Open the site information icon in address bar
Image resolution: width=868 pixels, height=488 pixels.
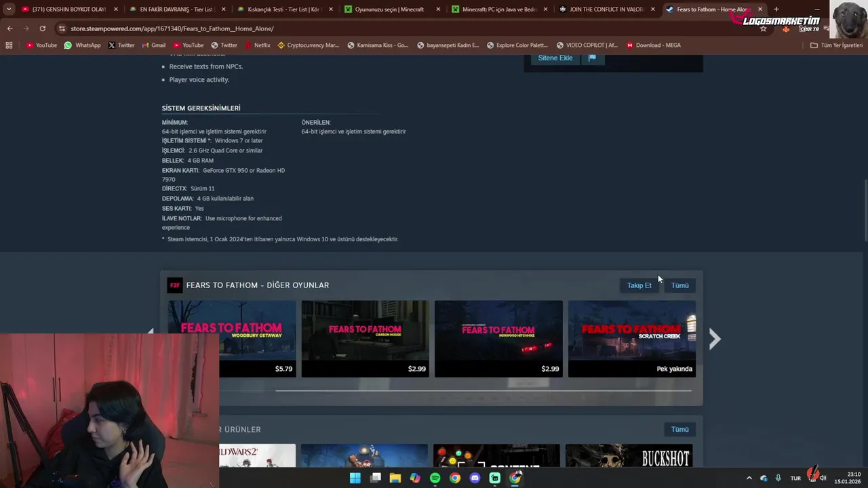[x=62, y=28]
